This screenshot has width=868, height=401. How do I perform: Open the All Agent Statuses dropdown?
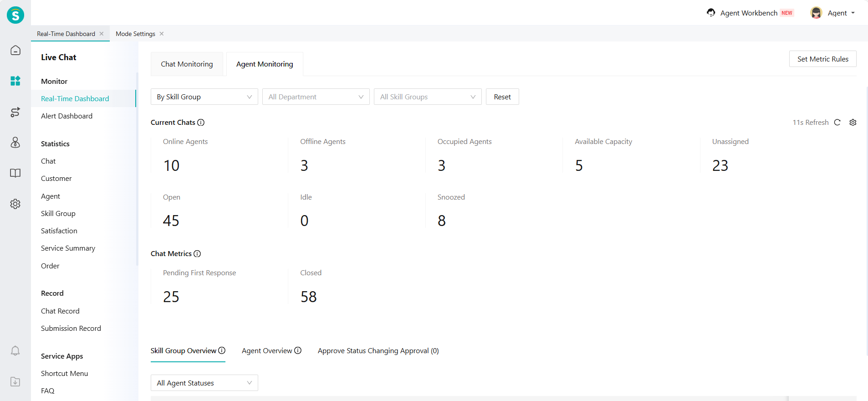pyautogui.click(x=204, y=383)
